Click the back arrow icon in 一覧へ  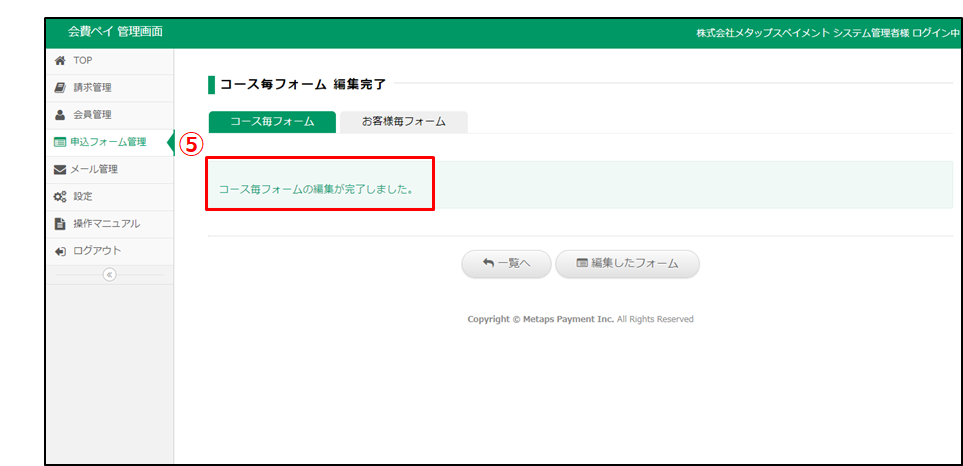tap(488, 264)
